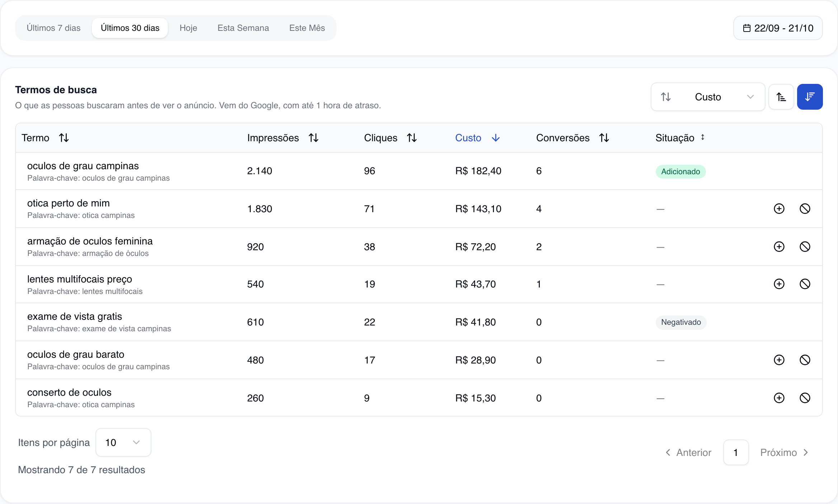Click impressions value 1.830
Image resolution: width=838 pixels, height=504 pixels.
259,209
